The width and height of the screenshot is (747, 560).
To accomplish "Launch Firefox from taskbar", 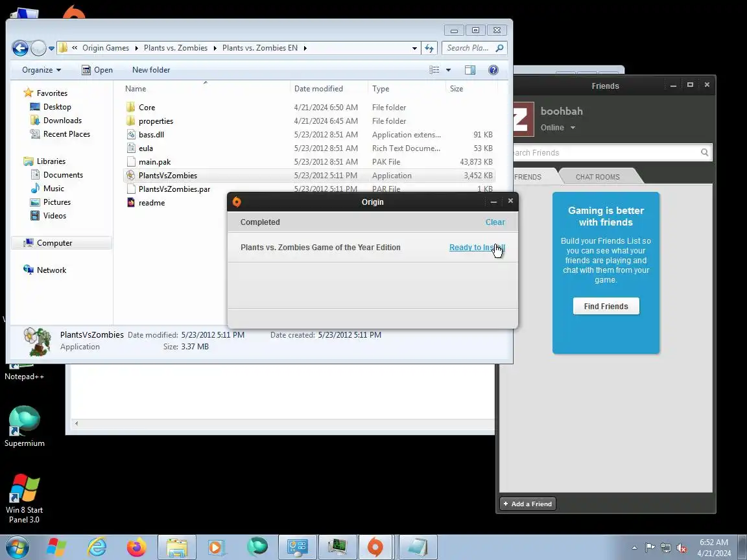I will point(136,547).
